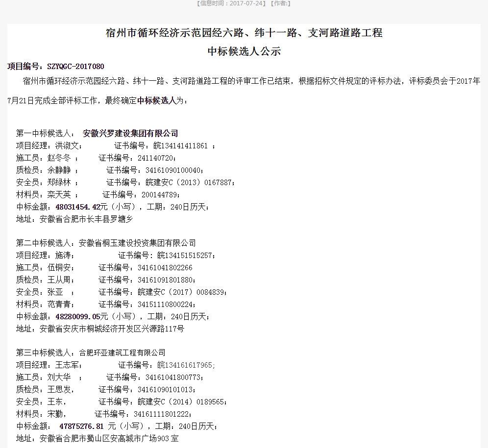Select quality inspector name "王从周"
Screen dimensions: 488x448
tap(59, 280)
